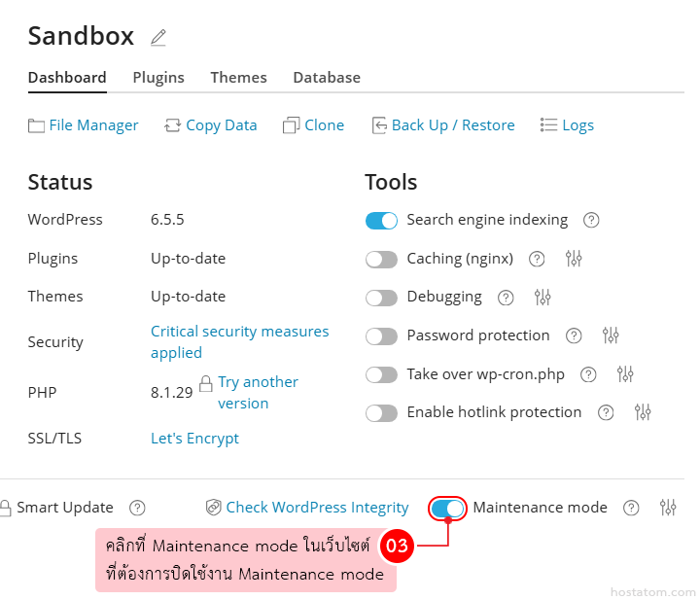Turn on Password protection toggle
This screenshot has height=600, width=700.
(x=381, y=336)
